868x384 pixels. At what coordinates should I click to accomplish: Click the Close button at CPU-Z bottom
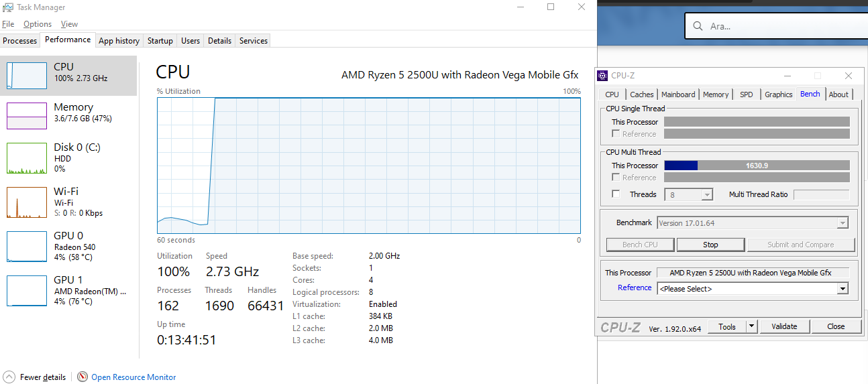836,327
